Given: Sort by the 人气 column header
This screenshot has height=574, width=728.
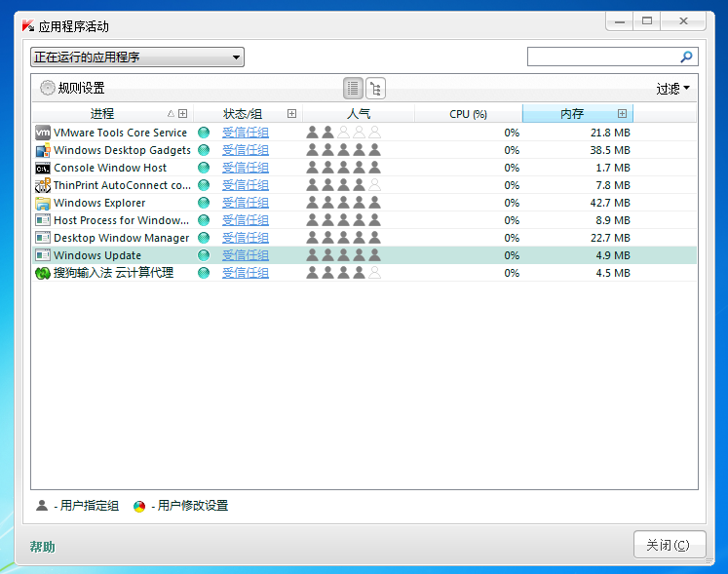Looking at the screenshot, I should (x=359, y=114).
